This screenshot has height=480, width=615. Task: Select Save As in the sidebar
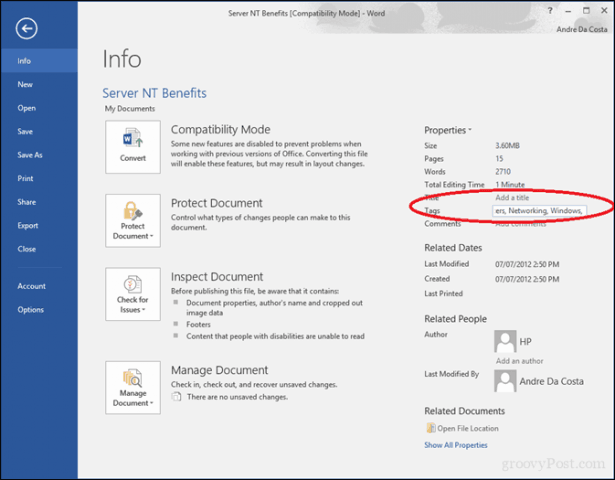coord(39,155)
